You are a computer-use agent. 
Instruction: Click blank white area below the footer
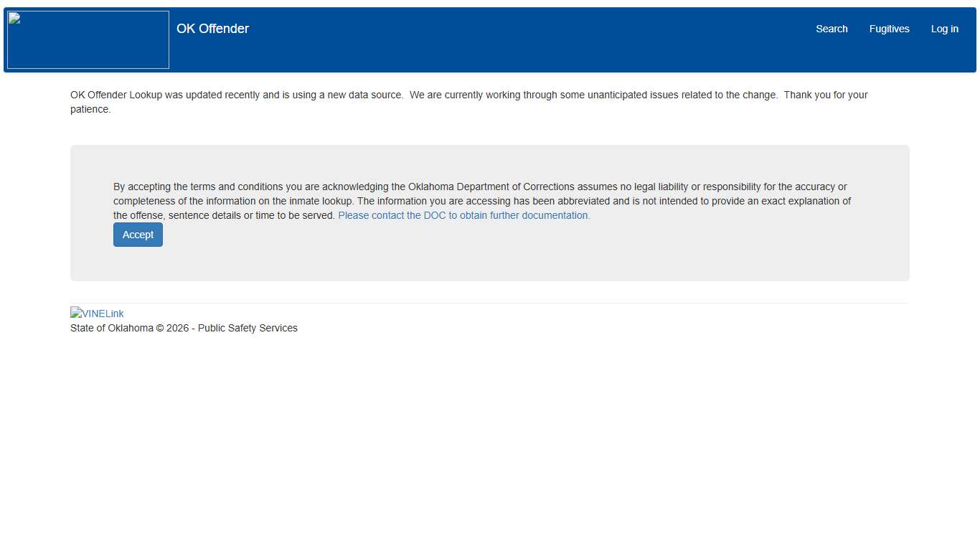pos(489,445)
